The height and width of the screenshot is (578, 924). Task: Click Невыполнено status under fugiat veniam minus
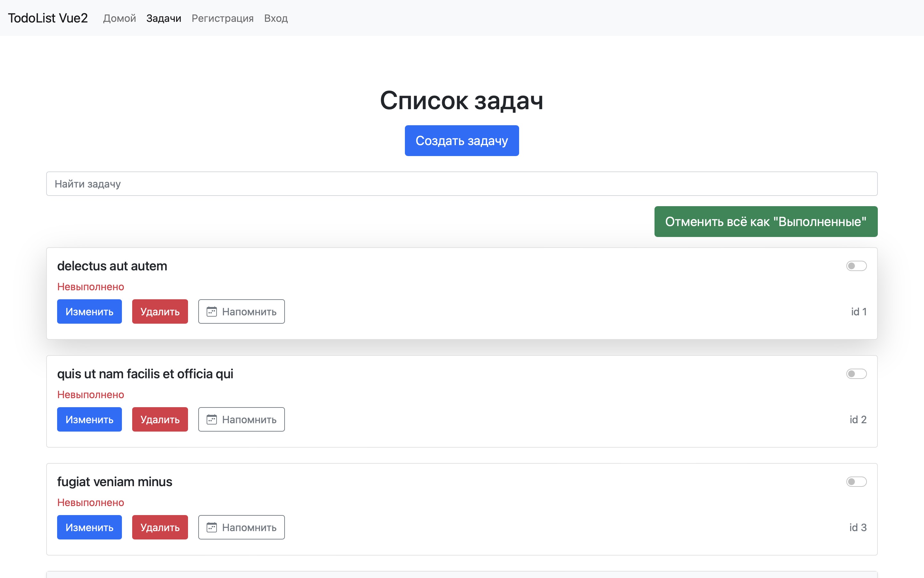[90, 502]
